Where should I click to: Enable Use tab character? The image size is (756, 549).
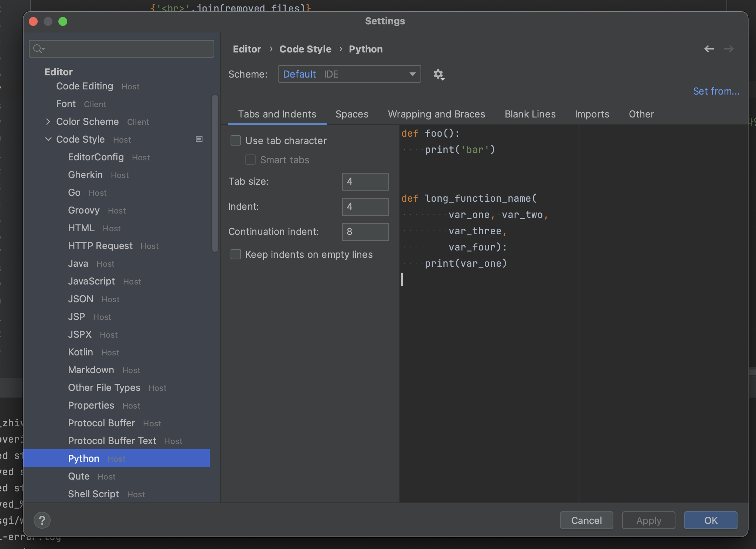[x=235, y=140]
